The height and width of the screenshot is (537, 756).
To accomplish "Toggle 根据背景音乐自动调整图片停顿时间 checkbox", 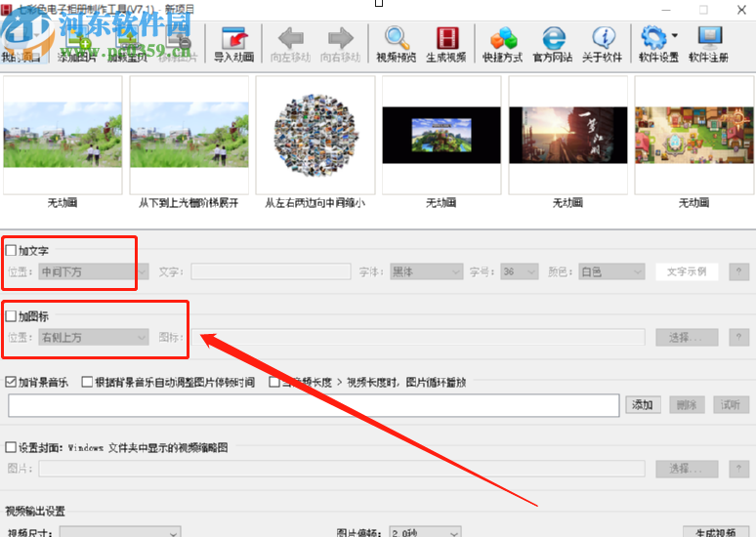I will 87,382.
